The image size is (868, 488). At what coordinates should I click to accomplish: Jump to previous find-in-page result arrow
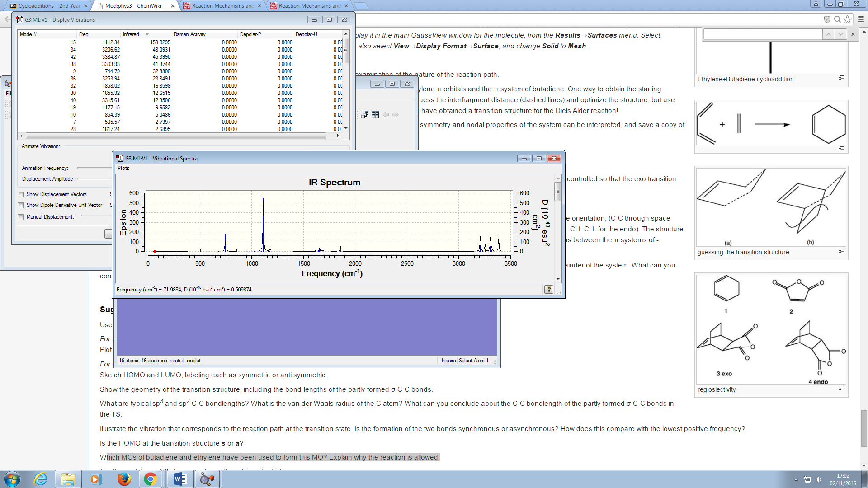[x=828, y=34]
